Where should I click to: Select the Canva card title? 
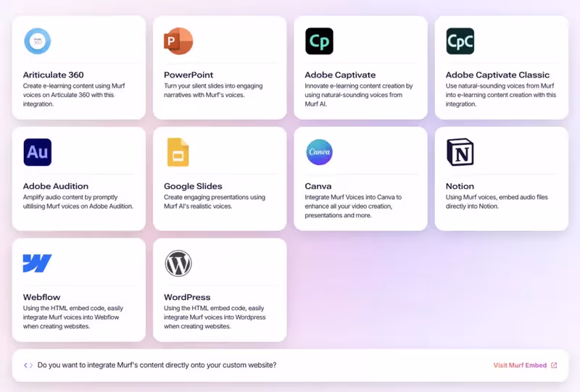pos(318,186)
